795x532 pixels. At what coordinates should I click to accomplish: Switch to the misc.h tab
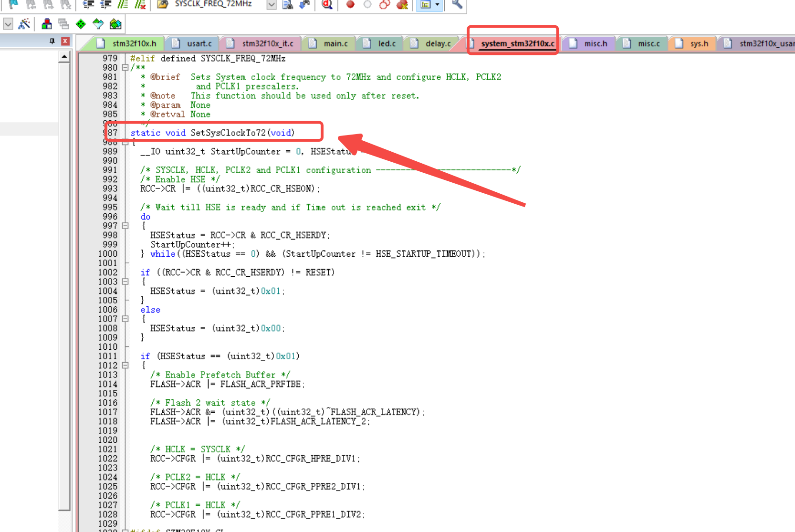point(590,43)
